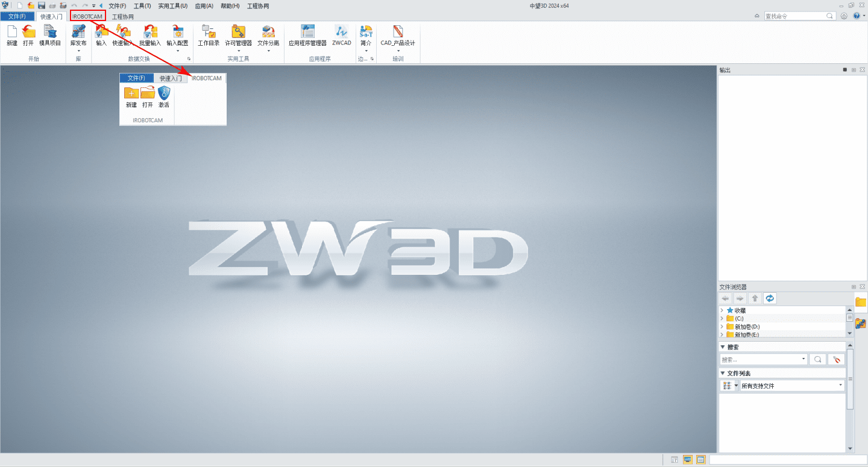The width and height of the screenshot is (868, 467).
Task: Expand the 新加卷(D:) drive node
Action: click(x=722, y=326)
